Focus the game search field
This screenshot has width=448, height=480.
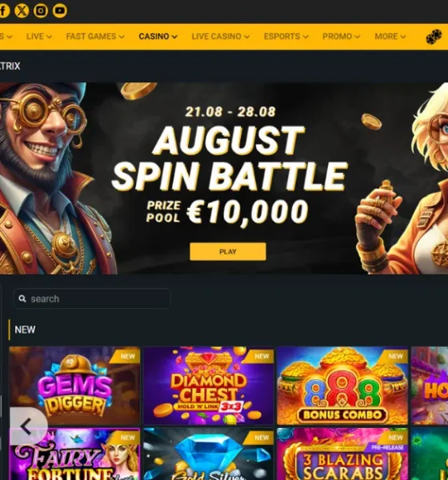[92, 298]
